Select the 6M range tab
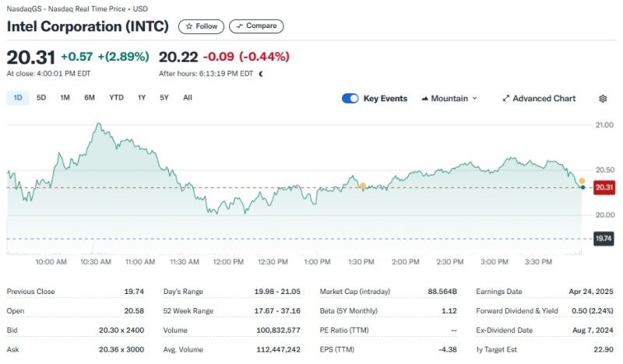The width and height of the screenshot is (623, 364). 90,98
